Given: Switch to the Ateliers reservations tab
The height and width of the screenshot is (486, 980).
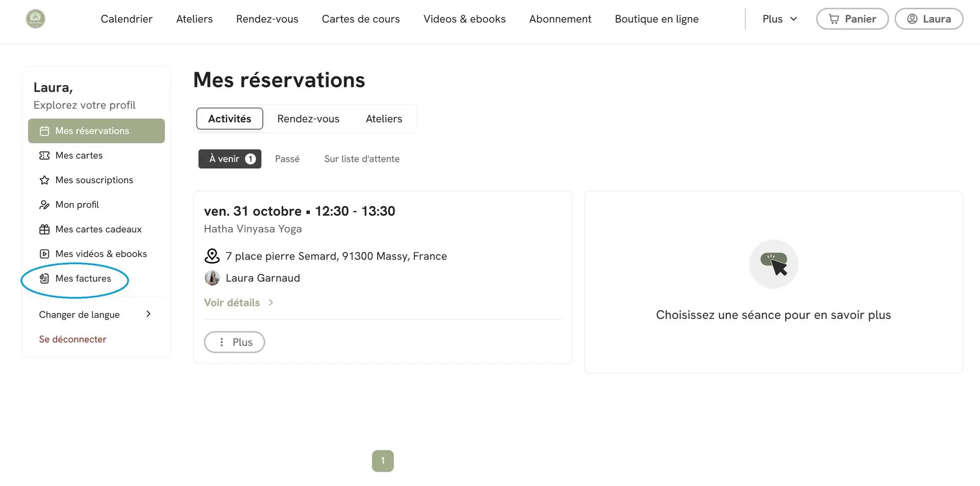Looking at the screenshot, I should [384, 119].
